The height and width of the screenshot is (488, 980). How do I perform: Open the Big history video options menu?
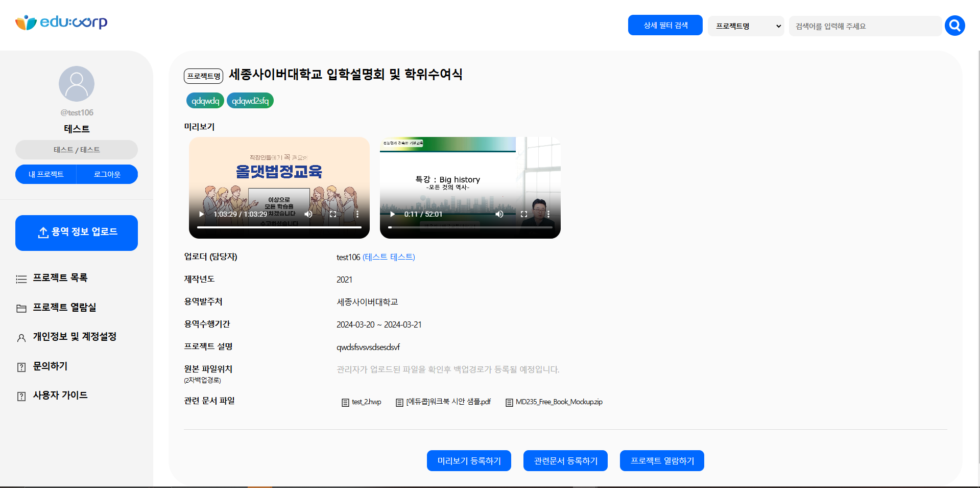pyautogui.click(x=548, y=214)
